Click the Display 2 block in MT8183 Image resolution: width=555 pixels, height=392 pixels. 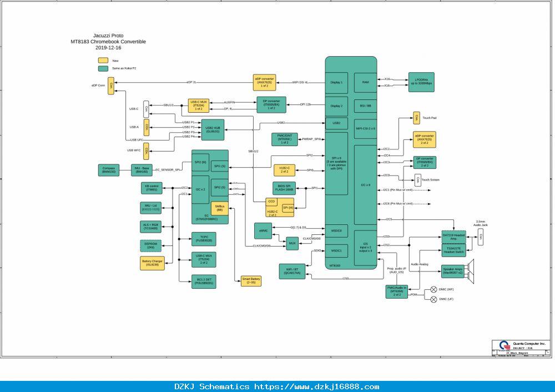coord(336,106)
